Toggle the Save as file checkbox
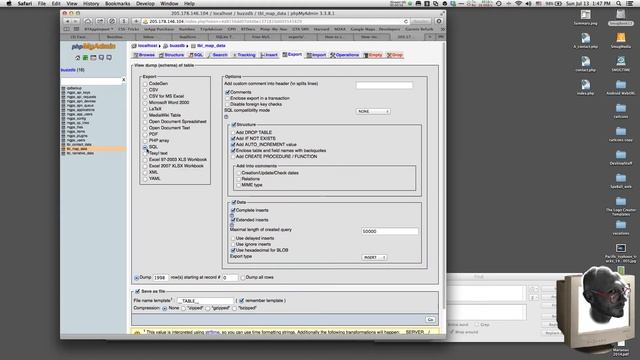This screenshot has width=640, height=360. 138,291
